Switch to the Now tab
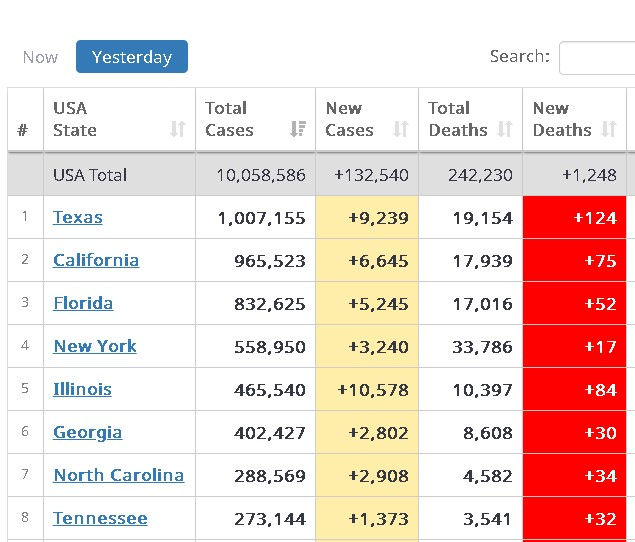This screenshot has width=635, height=542. pyautogui.click(x=40, y=57)
